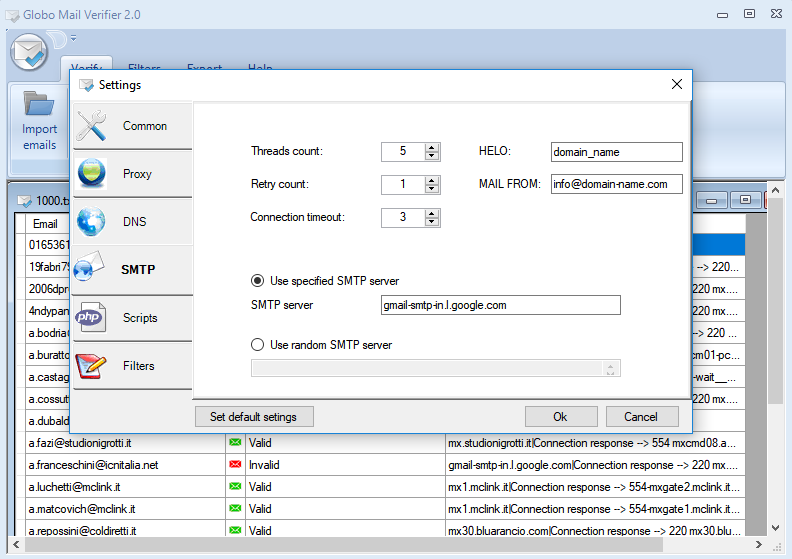Click the envelope globe SMTP icon
Screen dimensions: 792x559
tap(89, 266)
